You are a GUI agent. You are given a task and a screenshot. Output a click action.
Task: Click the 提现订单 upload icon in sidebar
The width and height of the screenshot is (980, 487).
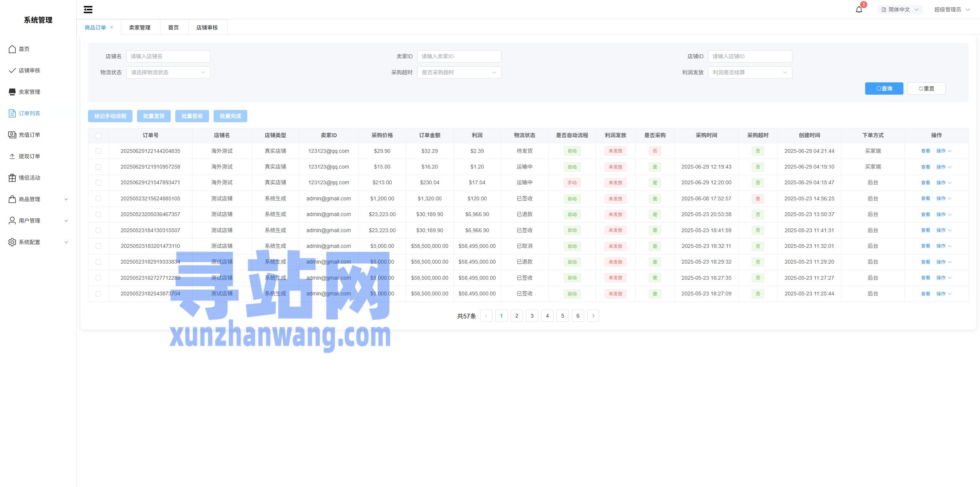click(x=12, y=156)
